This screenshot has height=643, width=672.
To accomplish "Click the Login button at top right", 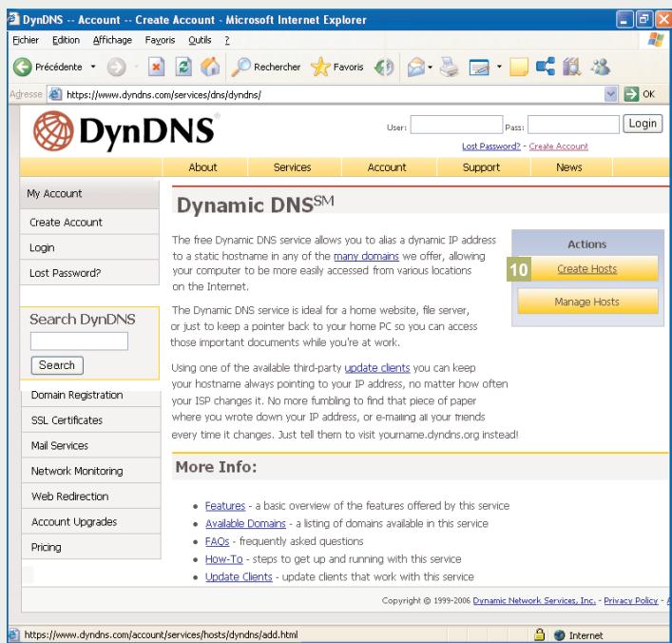I will pyautogui.click(x=643, y=124).
